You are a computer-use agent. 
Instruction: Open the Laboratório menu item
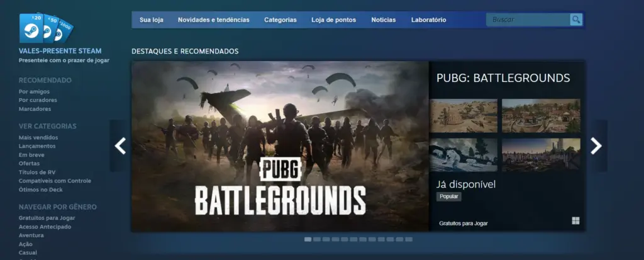428,20
